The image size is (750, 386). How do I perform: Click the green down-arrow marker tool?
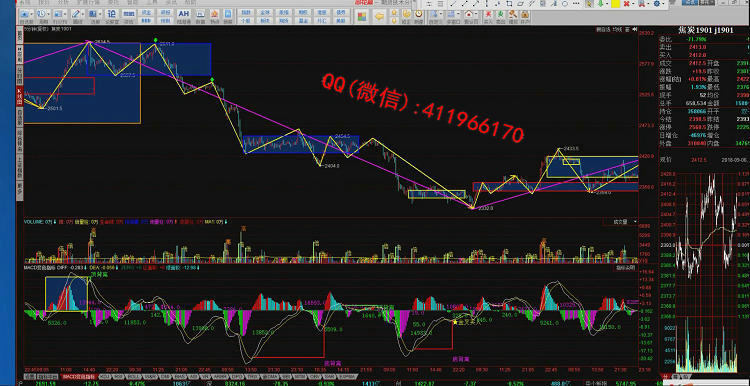(600, 4)
